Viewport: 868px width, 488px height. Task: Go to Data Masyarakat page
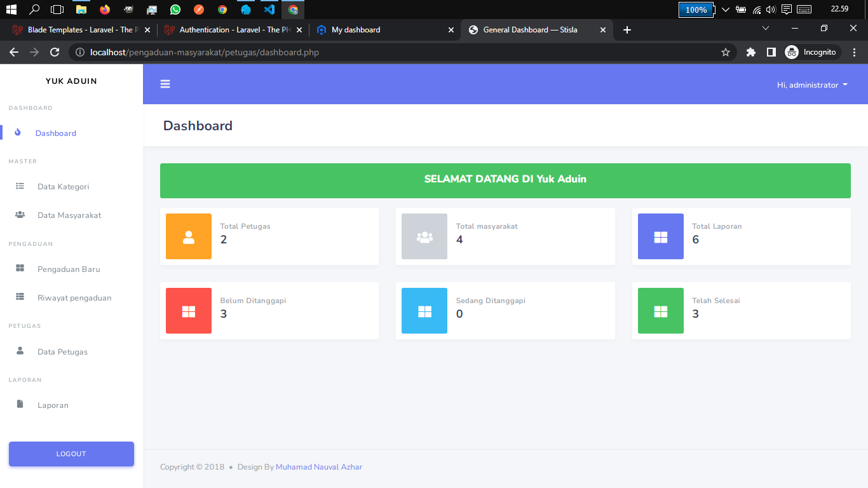point(69,215)
